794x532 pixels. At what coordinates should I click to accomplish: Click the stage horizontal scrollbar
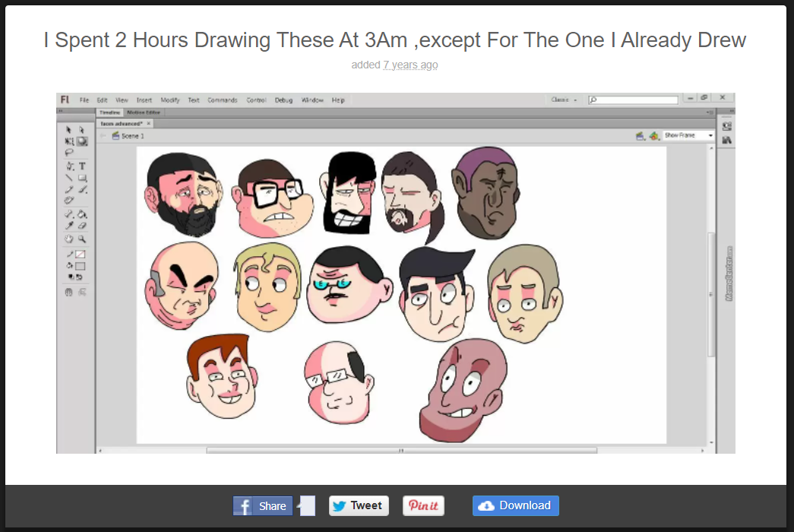coord(401,450)
